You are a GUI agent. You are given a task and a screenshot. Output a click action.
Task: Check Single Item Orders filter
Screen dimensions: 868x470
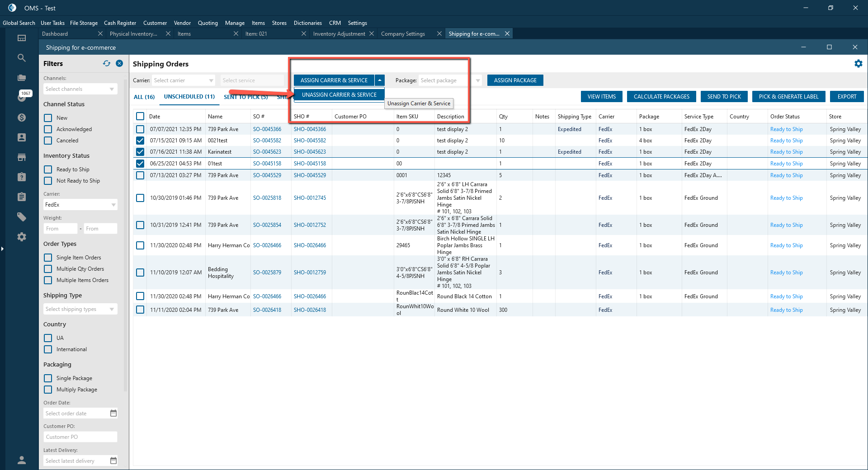48,258
